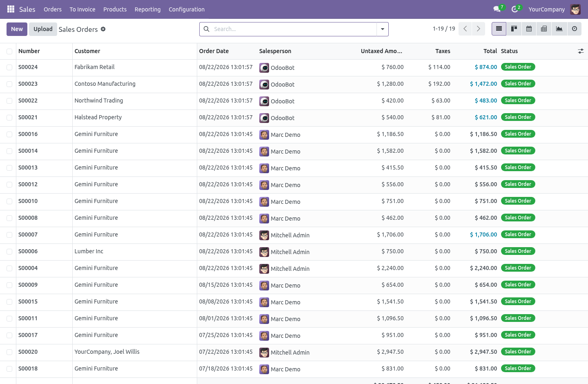
Task: Open the Sales Orders gear settings
Action: click(103, 29)
